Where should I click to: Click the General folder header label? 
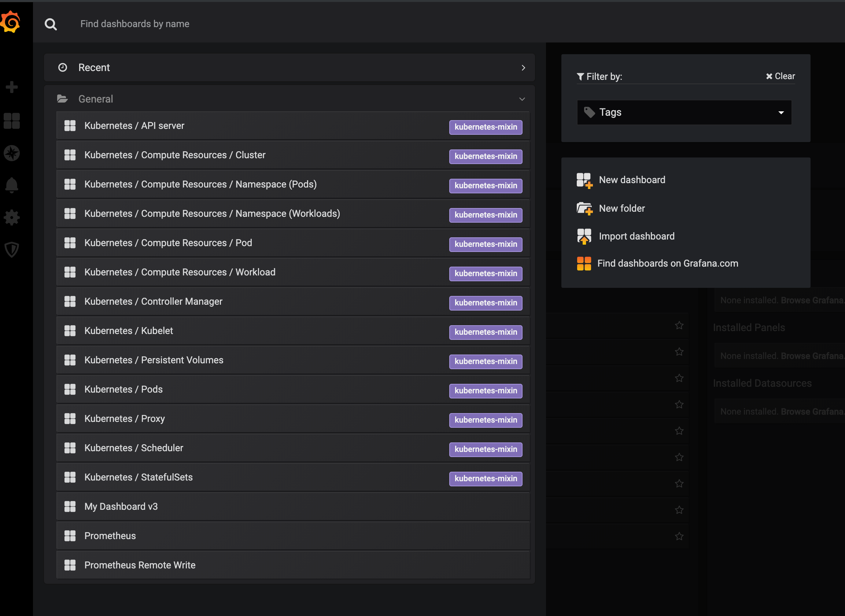click(x=96, y=99)
